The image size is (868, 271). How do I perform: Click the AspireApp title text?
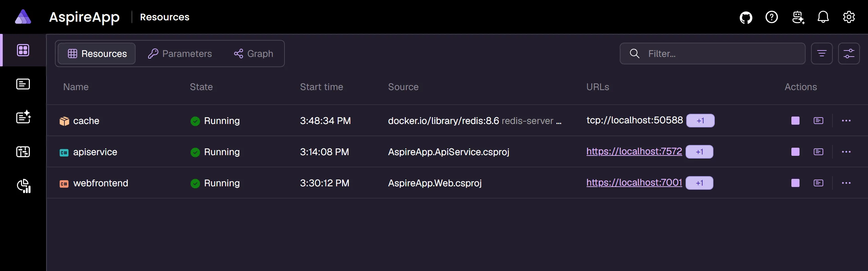[84, 17]
